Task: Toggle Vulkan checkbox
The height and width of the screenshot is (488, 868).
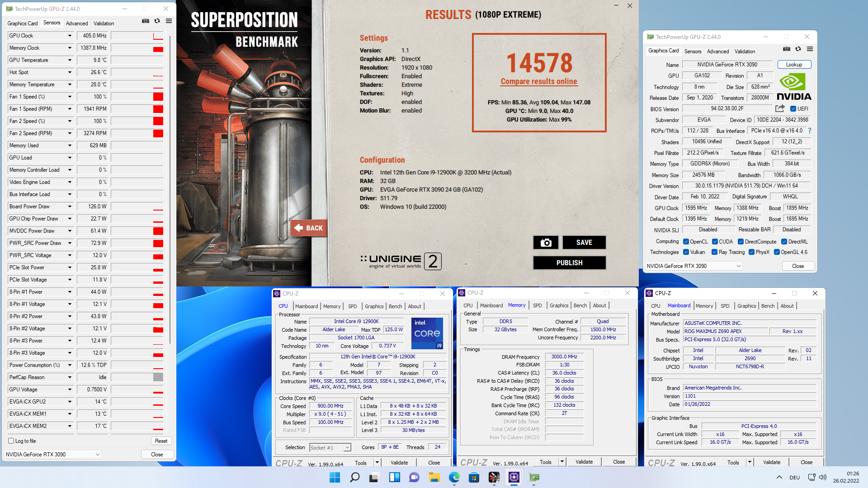Action: click(x=686, y=252)
